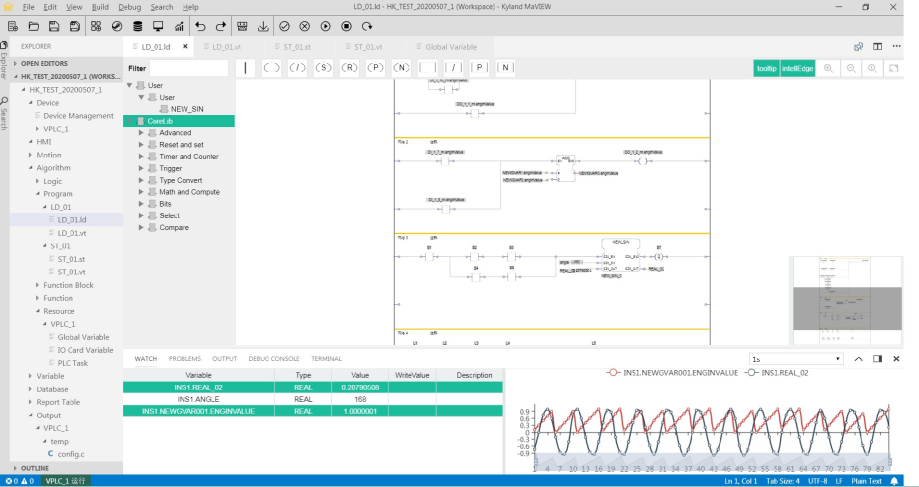Expand the Compare library folder
This screenshot has width=919, height=487.
pos(141,227)
